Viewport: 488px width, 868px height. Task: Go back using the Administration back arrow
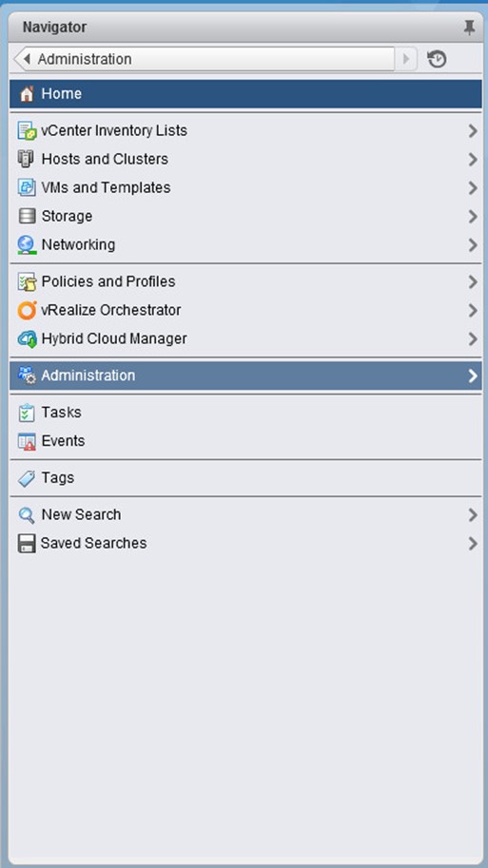click(26, 59)
